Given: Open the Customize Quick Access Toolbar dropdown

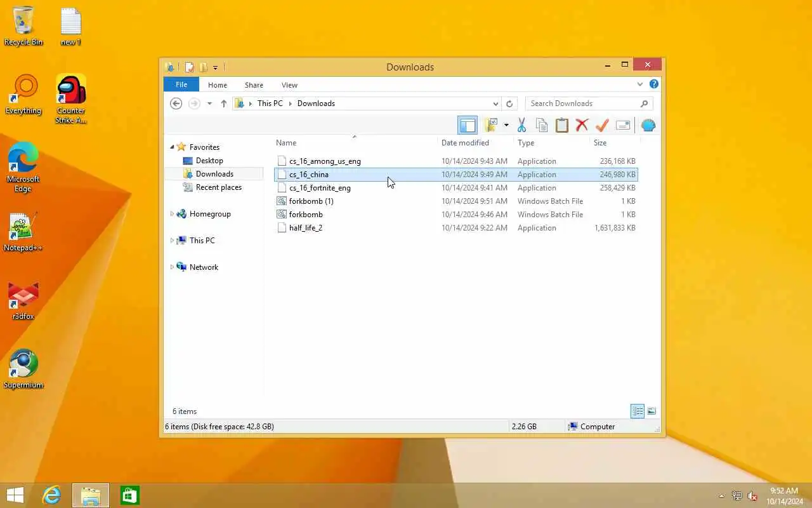Looking at the screenshot, I should (x=216, y=67).
